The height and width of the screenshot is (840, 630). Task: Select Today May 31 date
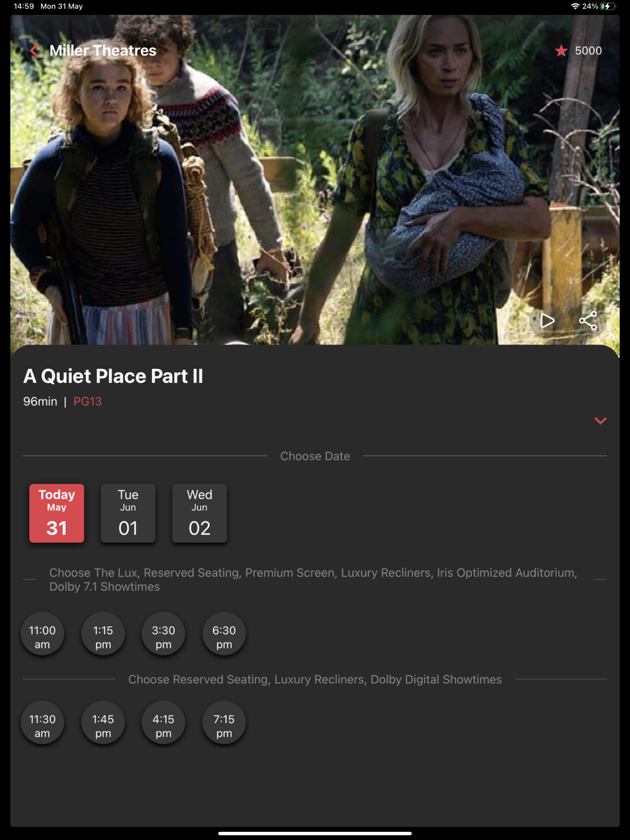pyautogui.click(x=57, y=513)
